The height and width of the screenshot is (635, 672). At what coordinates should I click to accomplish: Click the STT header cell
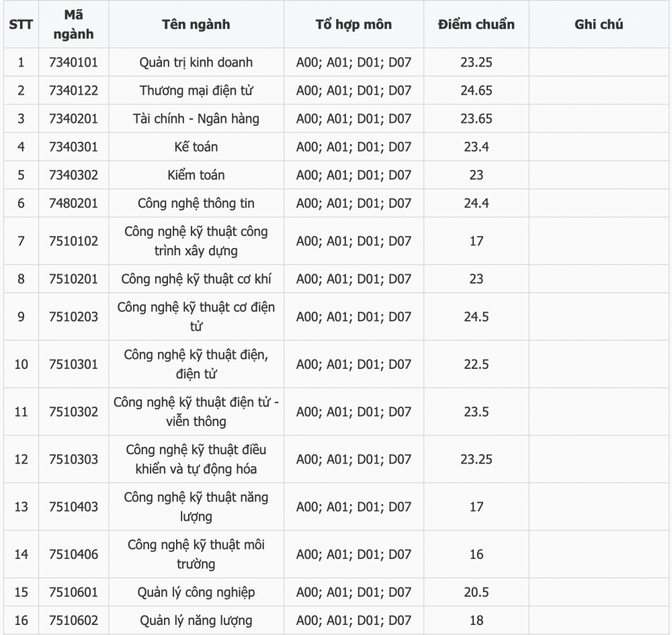pos(21,24)
